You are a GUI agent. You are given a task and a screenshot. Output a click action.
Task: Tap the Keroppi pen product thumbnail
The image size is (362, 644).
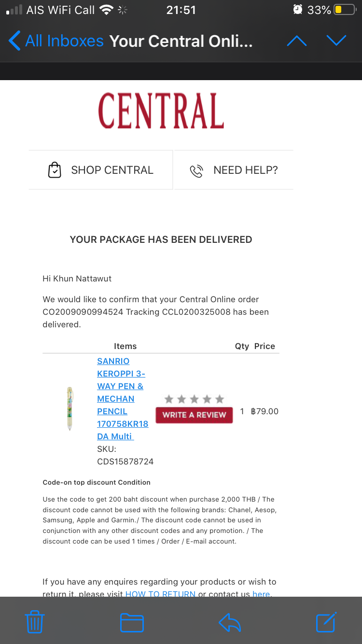coord(70,408)
